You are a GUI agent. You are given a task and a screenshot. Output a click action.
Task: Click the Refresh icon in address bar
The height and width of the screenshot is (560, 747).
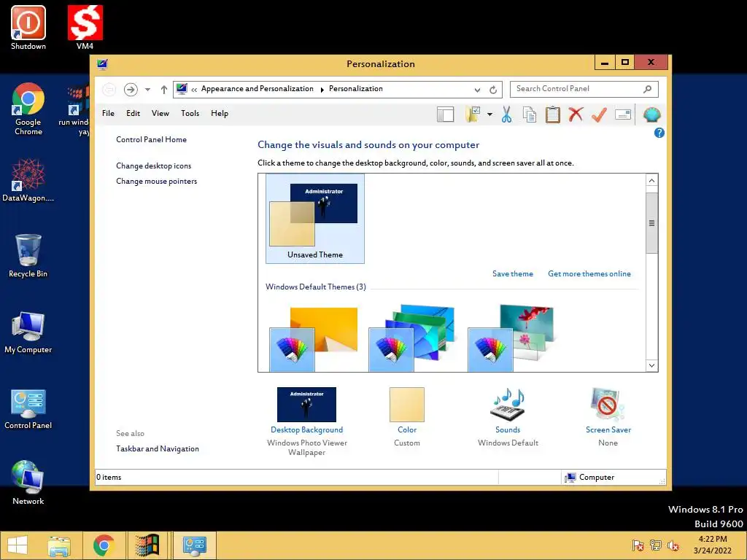493,90
